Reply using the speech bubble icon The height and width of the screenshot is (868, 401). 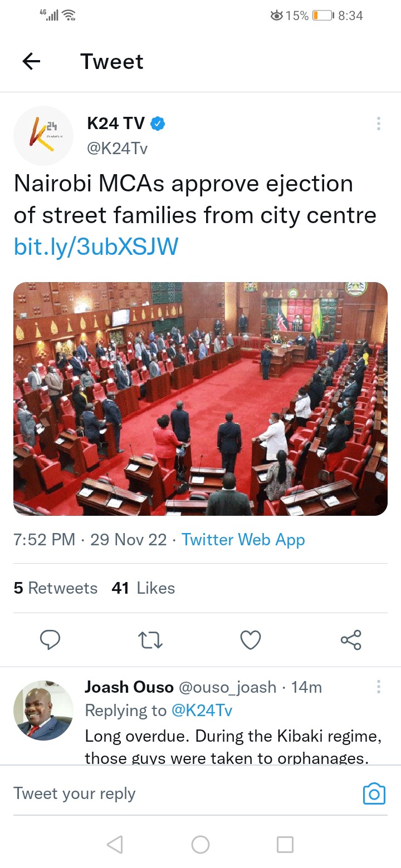tap(50, 640)
